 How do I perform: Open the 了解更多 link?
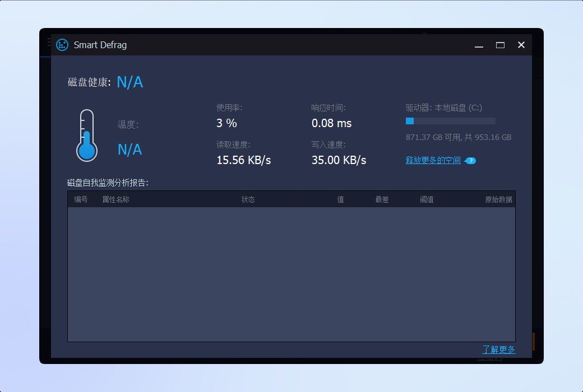pos(498,349)
